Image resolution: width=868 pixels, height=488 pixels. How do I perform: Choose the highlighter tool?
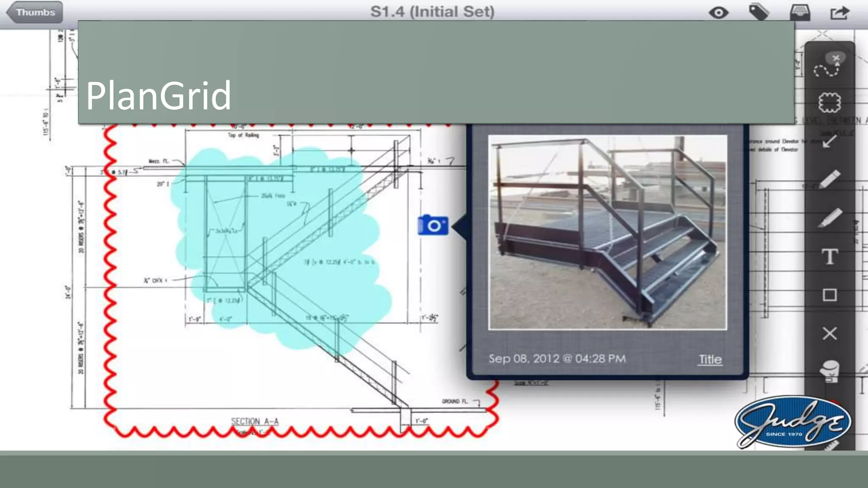(829, 218)
